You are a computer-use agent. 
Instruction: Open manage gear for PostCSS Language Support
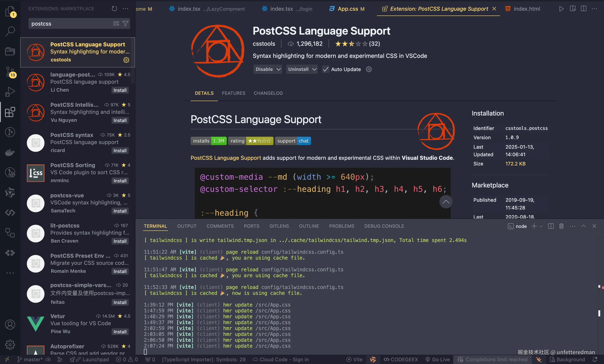click(x=126, y=60)
